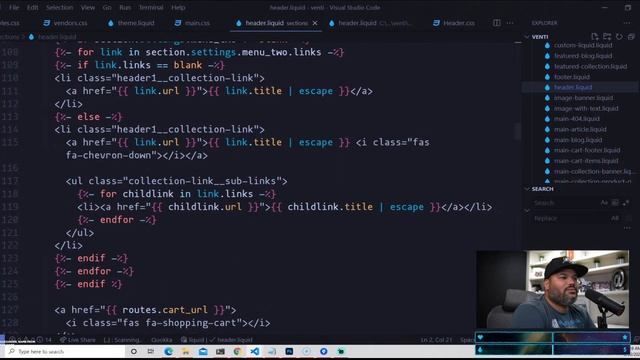Switch to Header.css tab

(454, 23)
